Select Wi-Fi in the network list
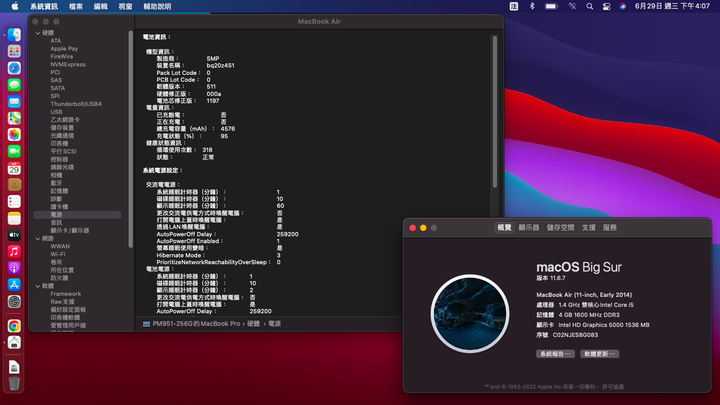 58,254
